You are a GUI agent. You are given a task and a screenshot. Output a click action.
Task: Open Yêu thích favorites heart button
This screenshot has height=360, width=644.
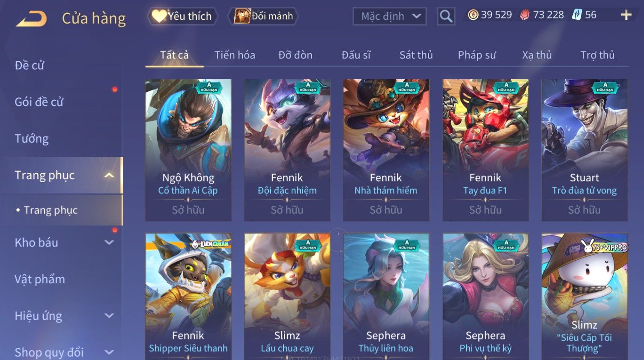183,16
